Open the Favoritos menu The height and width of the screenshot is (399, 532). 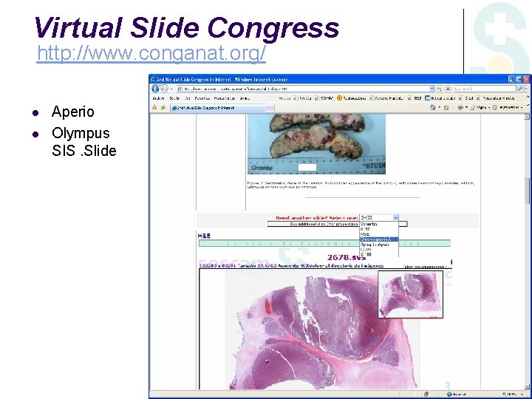pyautogui.click(x=202, y=98)
